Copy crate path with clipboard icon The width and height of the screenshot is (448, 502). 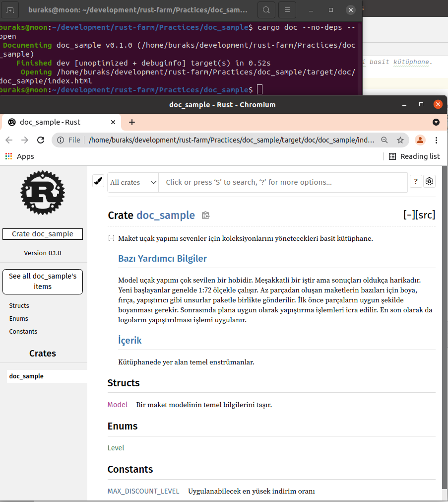click(x=206, y=215)
